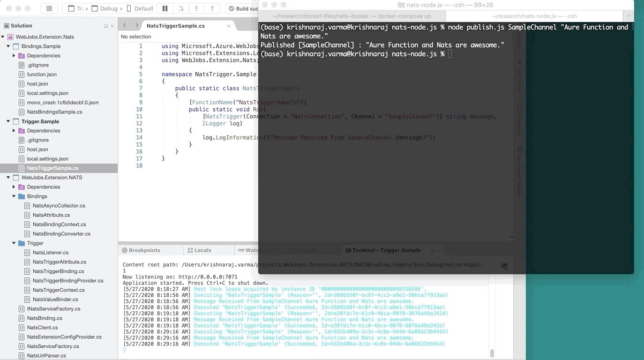Open host.json under Bindings.Sample

(x=37, y=84)
